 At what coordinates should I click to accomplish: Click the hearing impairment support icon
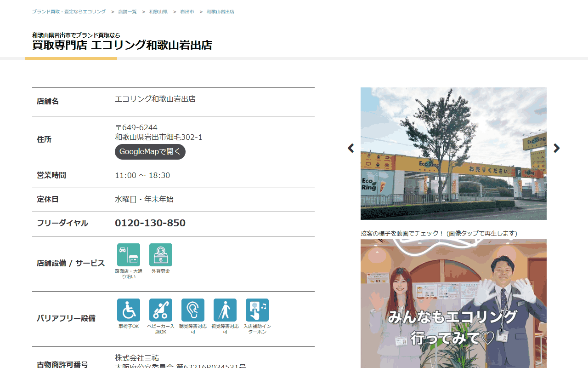[193, 310]
